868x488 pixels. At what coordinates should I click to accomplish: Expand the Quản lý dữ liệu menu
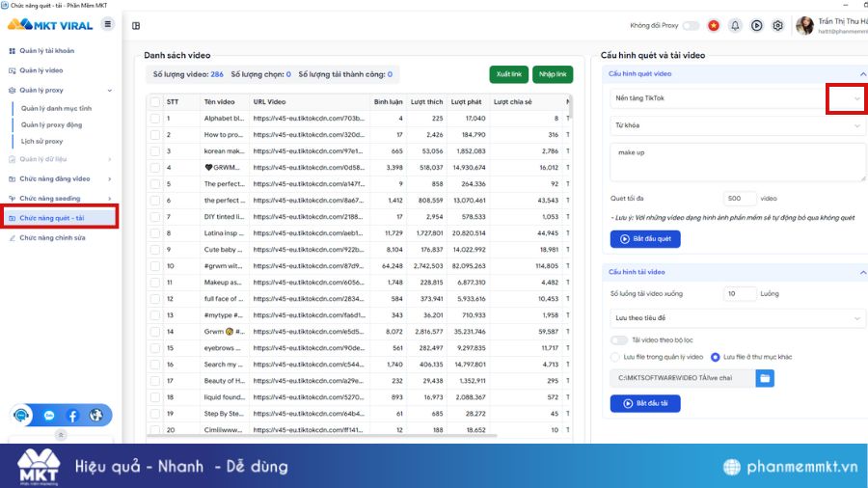pos(110,159)
